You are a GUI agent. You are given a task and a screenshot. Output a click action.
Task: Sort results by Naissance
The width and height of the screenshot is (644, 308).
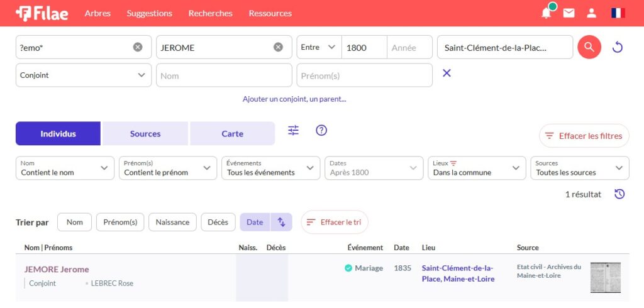172,222
